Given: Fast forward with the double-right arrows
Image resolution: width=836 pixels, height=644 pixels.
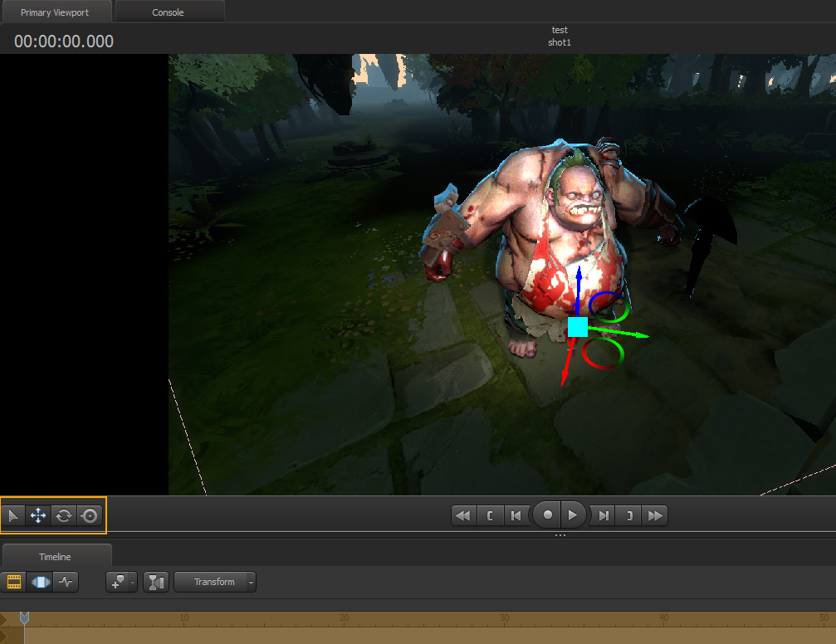Looking at the screenshot, I should (655, 515).
